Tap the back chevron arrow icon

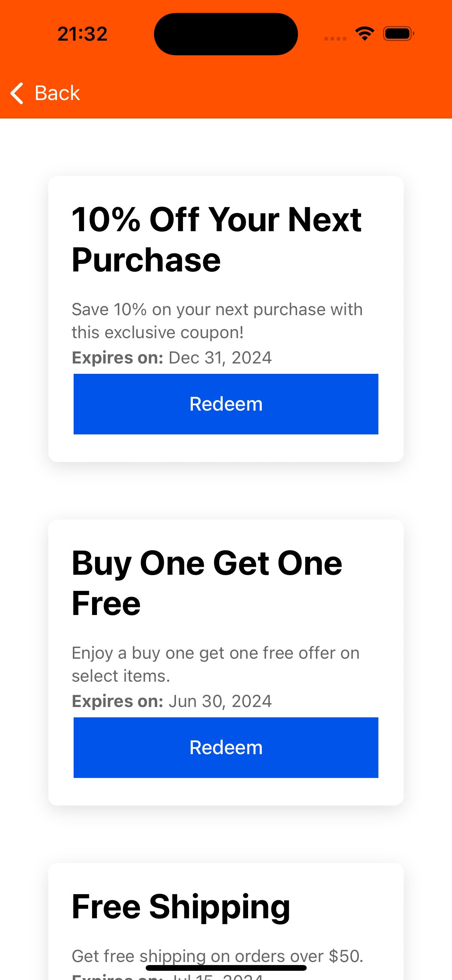17,93
